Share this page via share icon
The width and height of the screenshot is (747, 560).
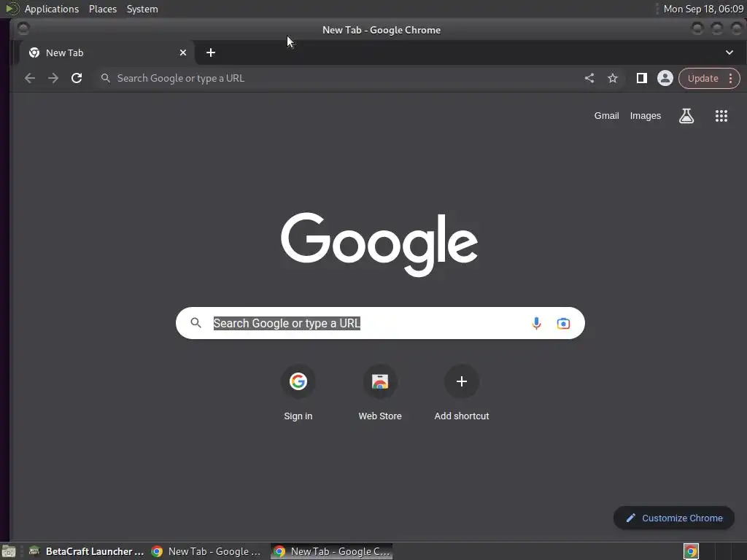589,78
